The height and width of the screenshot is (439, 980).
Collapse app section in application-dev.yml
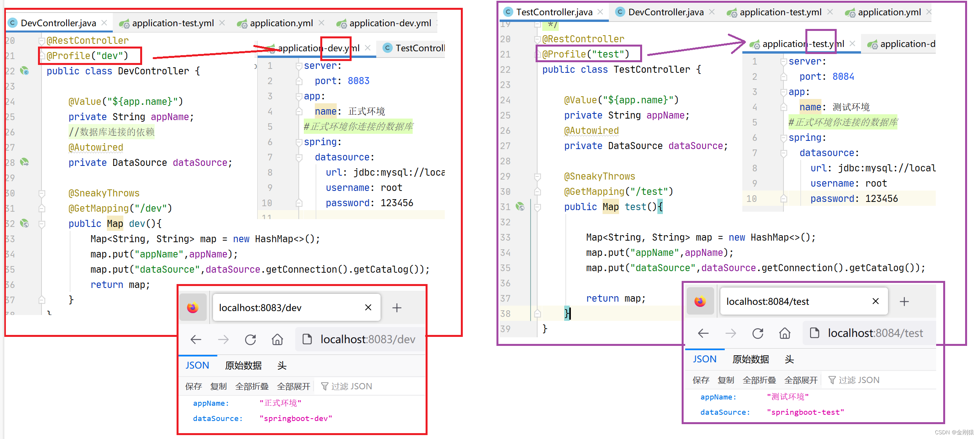coord(299,96)
